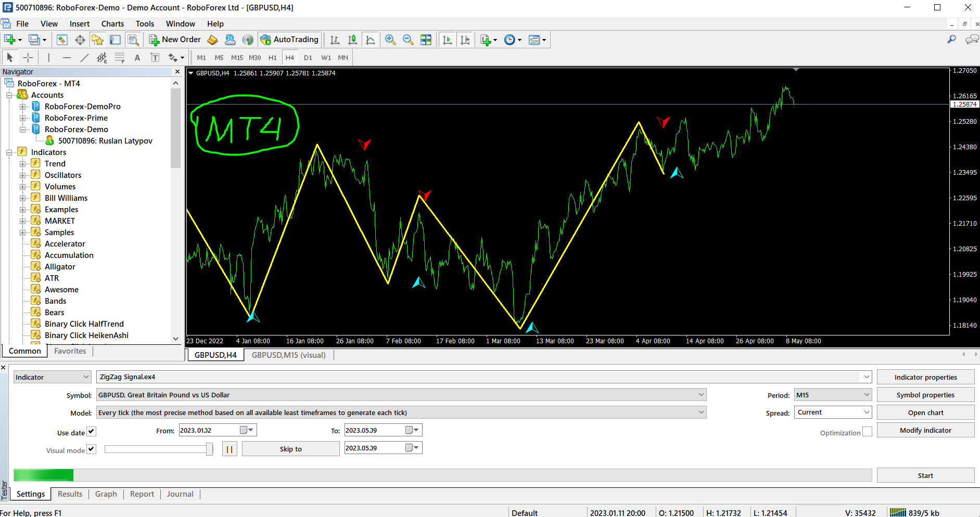Screen dimensions: 980x517
Task: Tile windows icon in toolbar
Action: click(426, 40)
